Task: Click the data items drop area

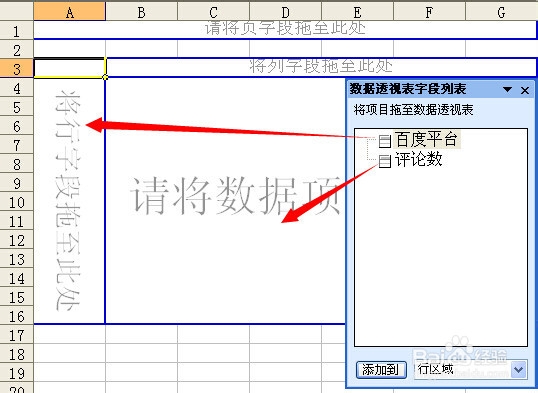Action: click(226, 200)
